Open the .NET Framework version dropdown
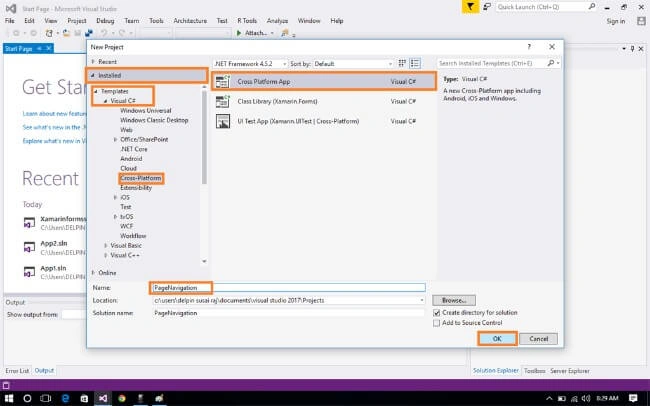 (x=250, y=64)
